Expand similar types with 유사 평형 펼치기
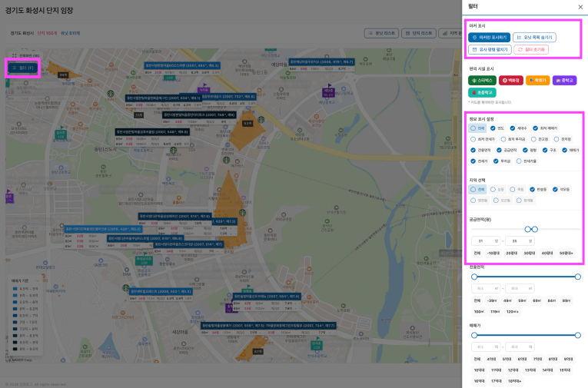This screenshot has height=388, width=588. coord(489,49)
